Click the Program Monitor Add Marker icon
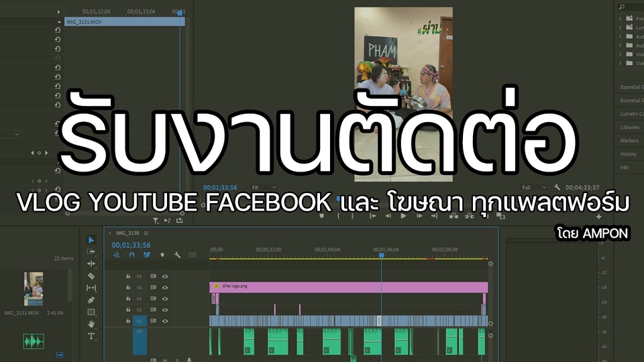644x362 pixels. click(x=321, y=216)
